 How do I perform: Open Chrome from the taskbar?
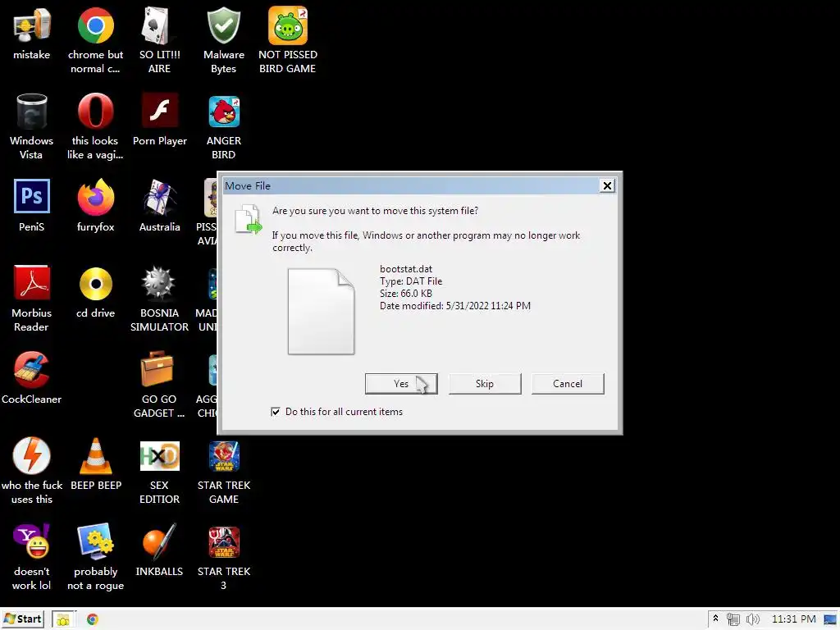click(92, 619)
